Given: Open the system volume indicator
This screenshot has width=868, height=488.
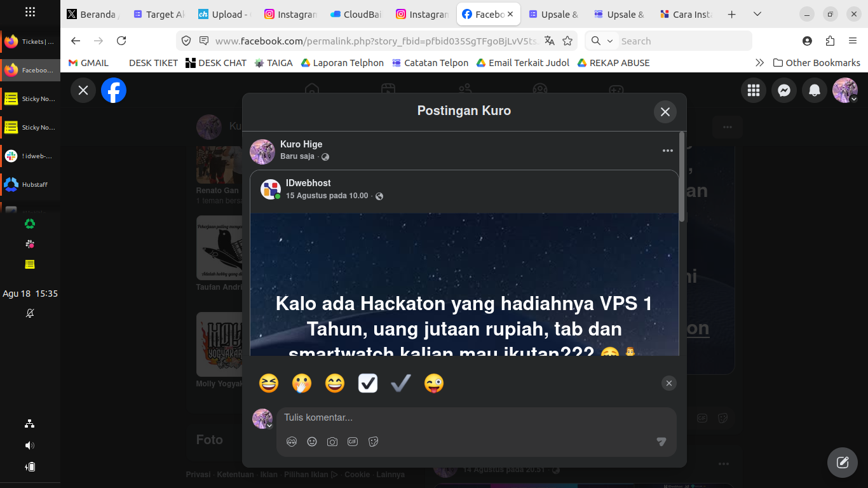Looking at the screenshot, I should (x=30, y=445).
